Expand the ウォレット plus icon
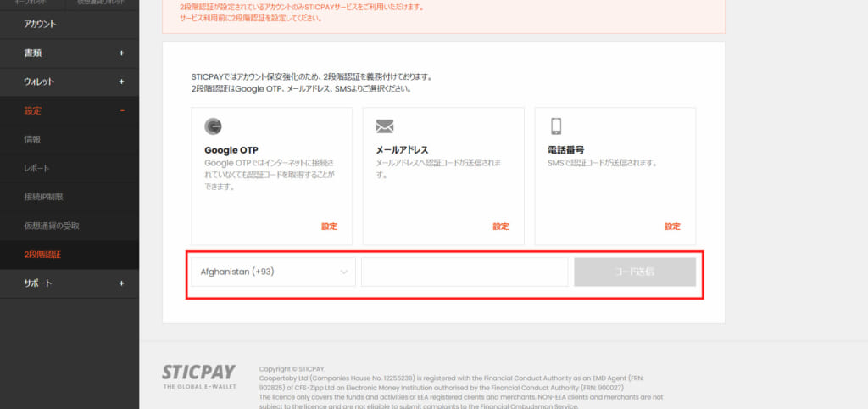The width and height of the screenshot is (868, 409). (x=122, y=81)
